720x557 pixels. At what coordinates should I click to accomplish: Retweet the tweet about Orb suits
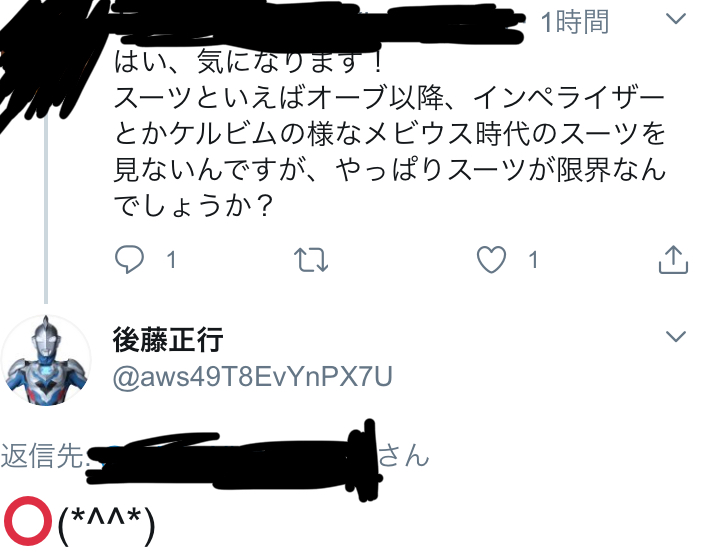(311, 260)
